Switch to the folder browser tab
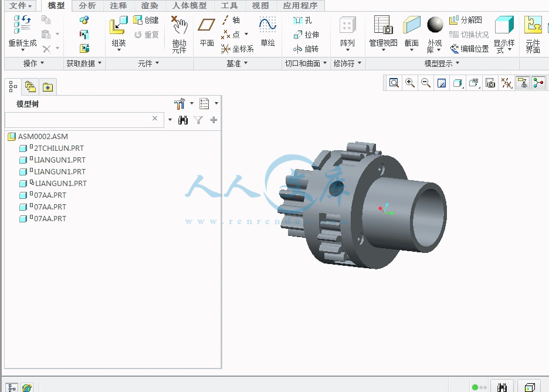 pyautogui.click(x=30, y=86)
